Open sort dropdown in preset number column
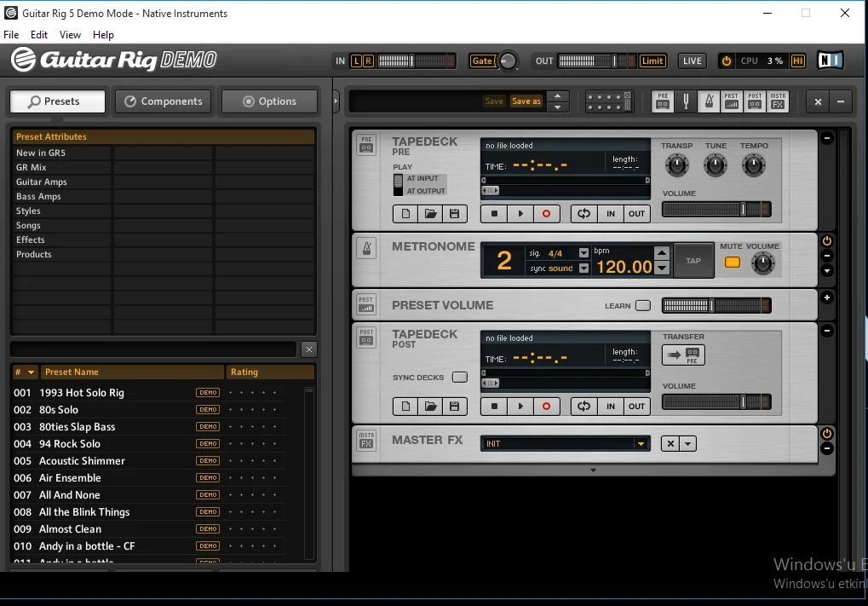This screenshot has width=868, height=606. [x=31, y=372]
